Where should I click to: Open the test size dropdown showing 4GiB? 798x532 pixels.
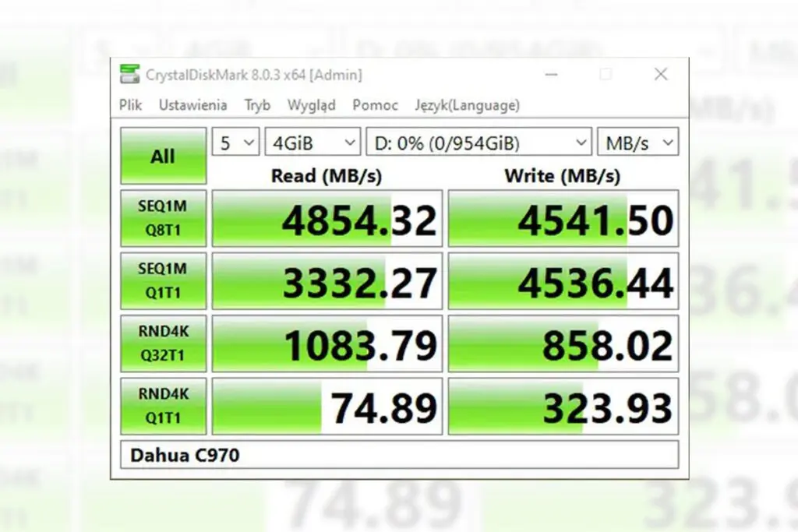click(312, 142)
